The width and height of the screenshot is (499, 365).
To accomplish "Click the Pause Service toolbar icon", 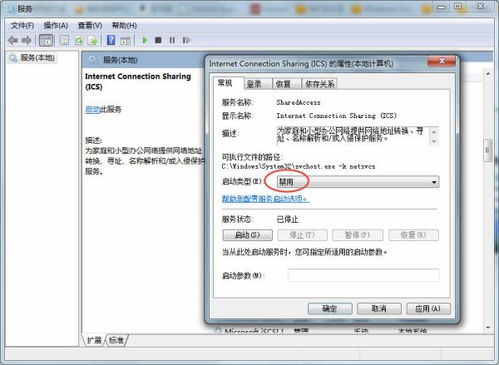I will pyautogui.click(x=172, y=40).
